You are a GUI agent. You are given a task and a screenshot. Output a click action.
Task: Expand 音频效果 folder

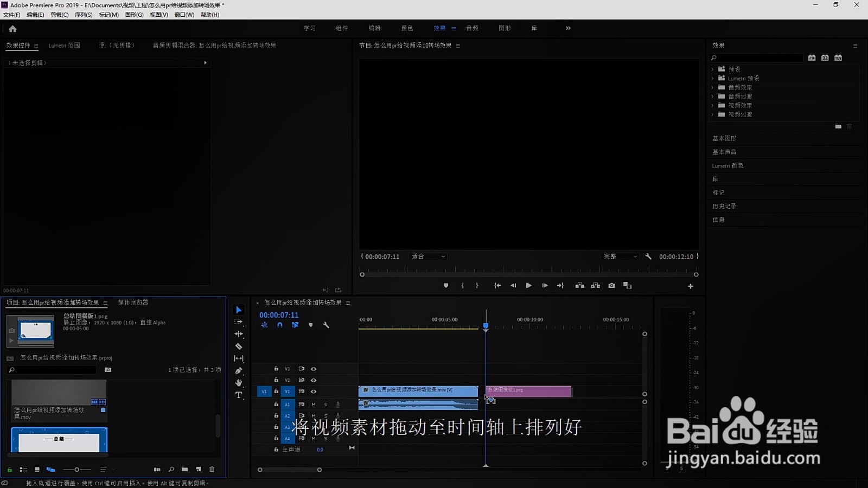coord(712,87)
